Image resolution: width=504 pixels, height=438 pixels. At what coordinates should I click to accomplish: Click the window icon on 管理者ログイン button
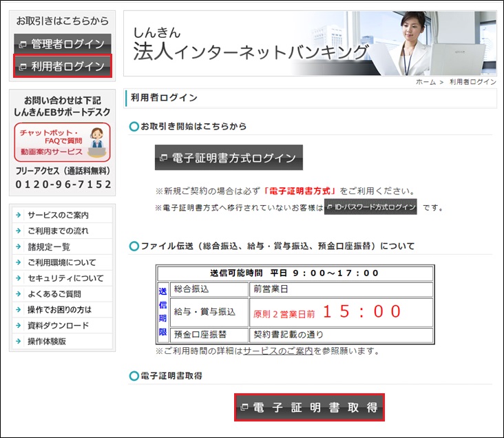tap(23, 45)
